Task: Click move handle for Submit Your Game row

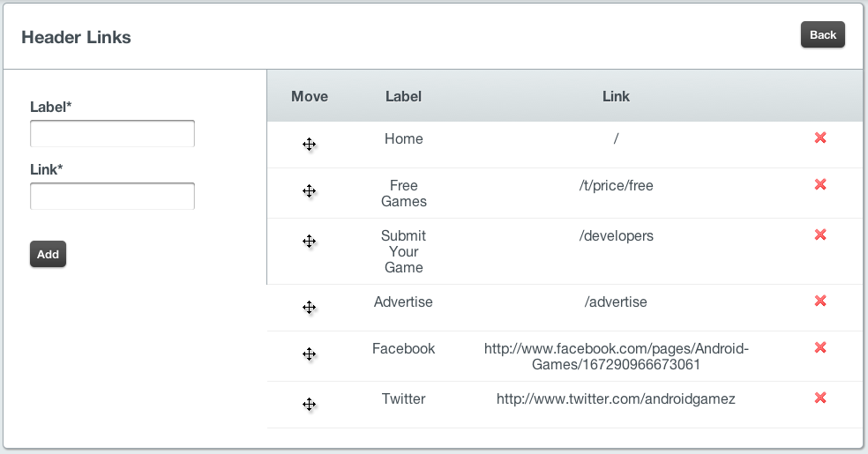Action: point(310,242)
